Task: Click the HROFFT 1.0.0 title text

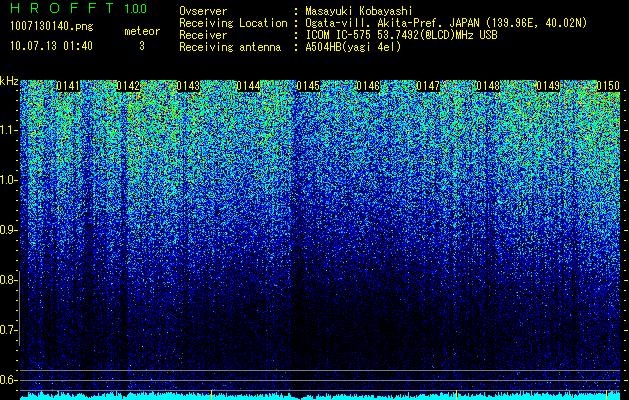Action: tap(79, 8)
